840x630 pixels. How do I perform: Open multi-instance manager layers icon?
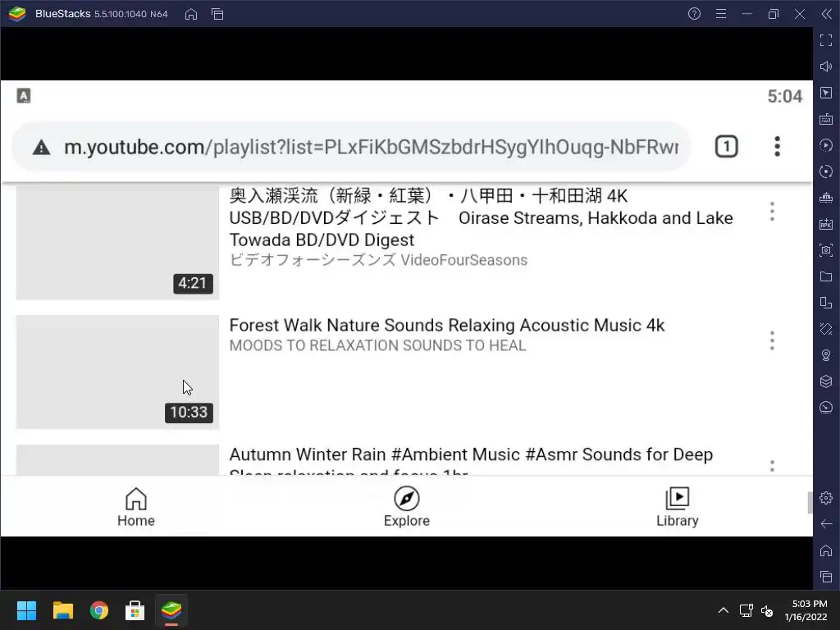[x=826, y=381]
